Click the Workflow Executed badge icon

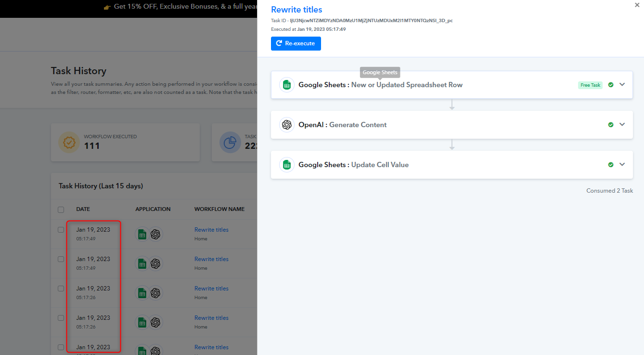pos(69,143)
